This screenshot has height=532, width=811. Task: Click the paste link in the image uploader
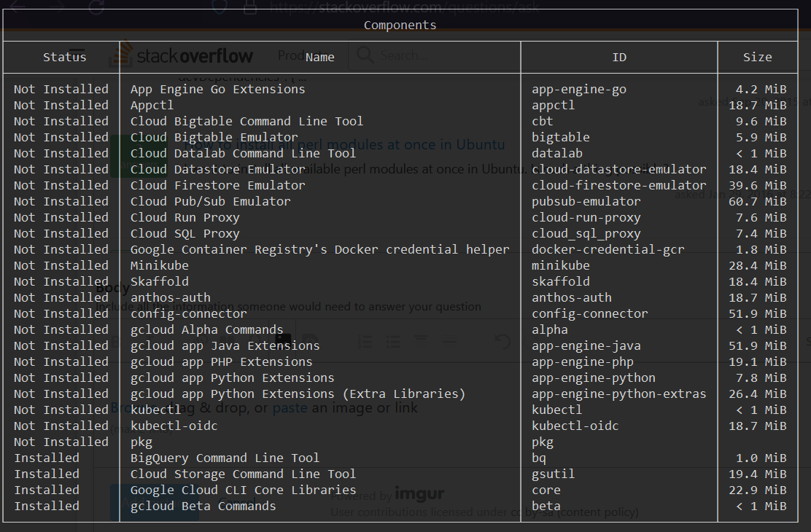[x=290, y=407]
